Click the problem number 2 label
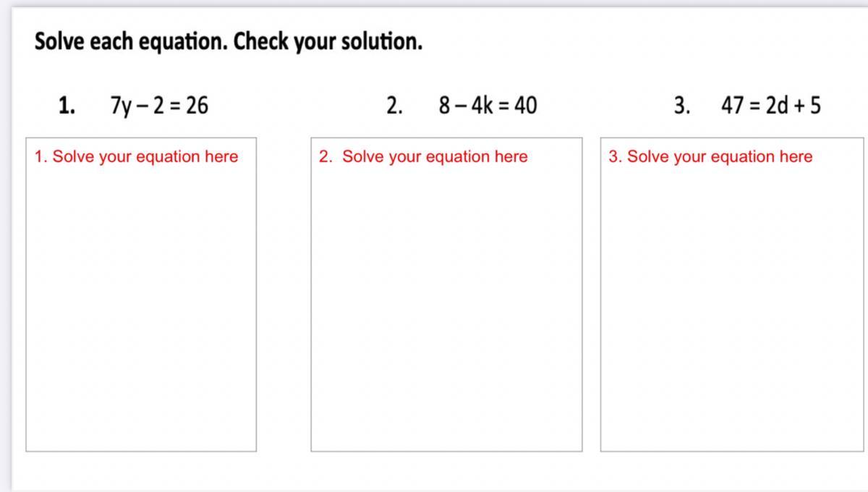The height and width of the screenshot is (492, 868). [394, 106]
